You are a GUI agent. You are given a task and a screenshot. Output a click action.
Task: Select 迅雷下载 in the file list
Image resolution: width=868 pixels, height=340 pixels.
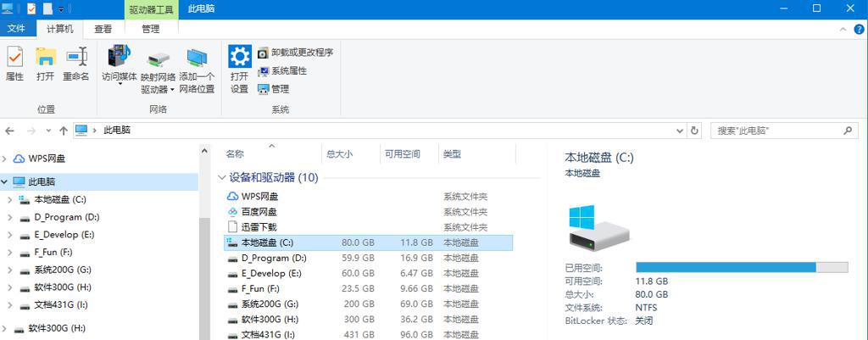pos(259,227)
